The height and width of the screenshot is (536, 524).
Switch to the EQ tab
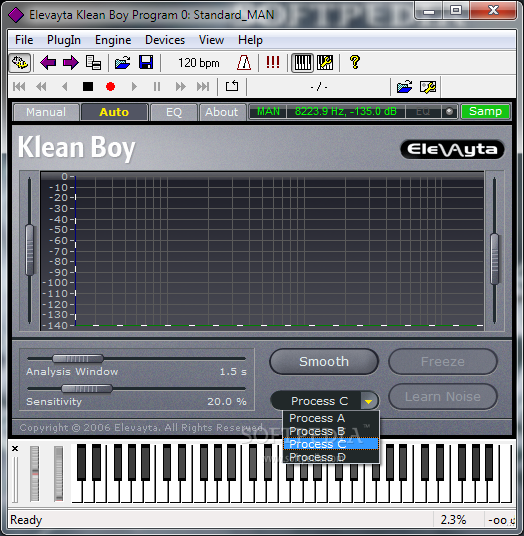[x=174, y=112]
